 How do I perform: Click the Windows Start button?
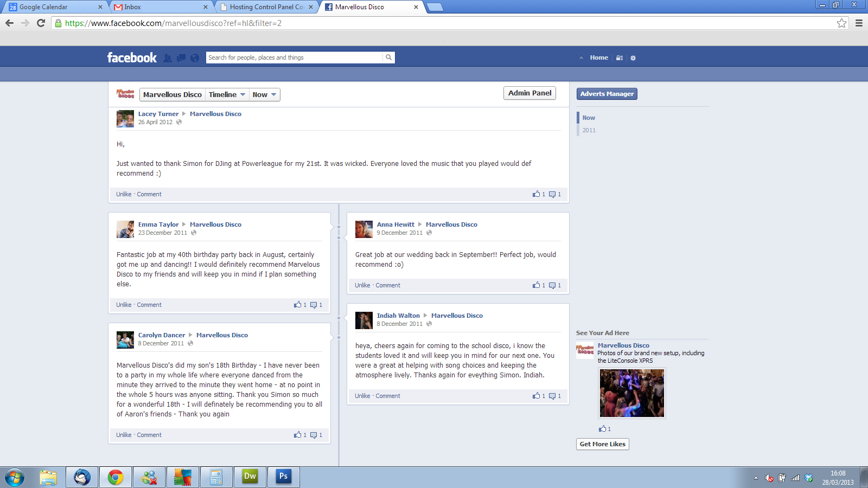(x=14, y=477)
